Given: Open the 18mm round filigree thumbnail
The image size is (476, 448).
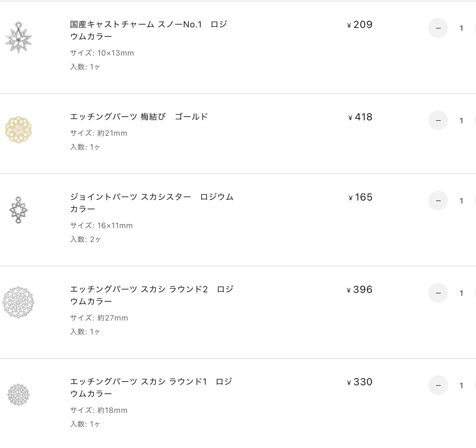Looking at the screenshot, I should (18, 395).
